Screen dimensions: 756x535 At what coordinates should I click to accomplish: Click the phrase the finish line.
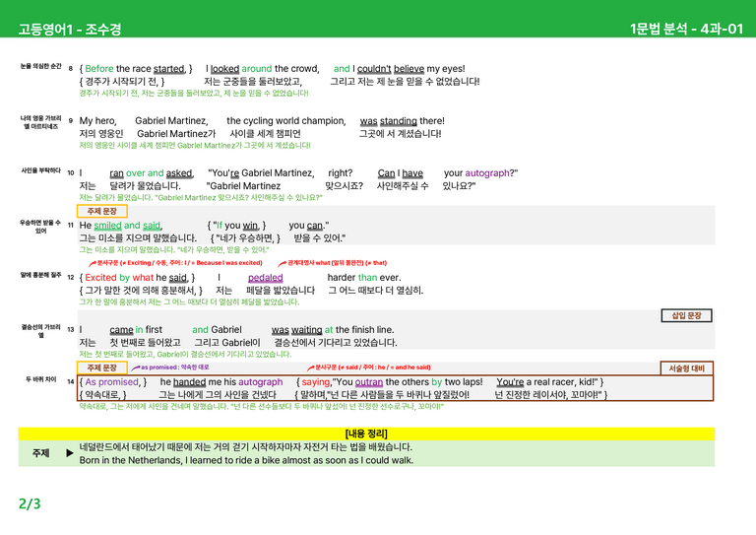[364, 329]
